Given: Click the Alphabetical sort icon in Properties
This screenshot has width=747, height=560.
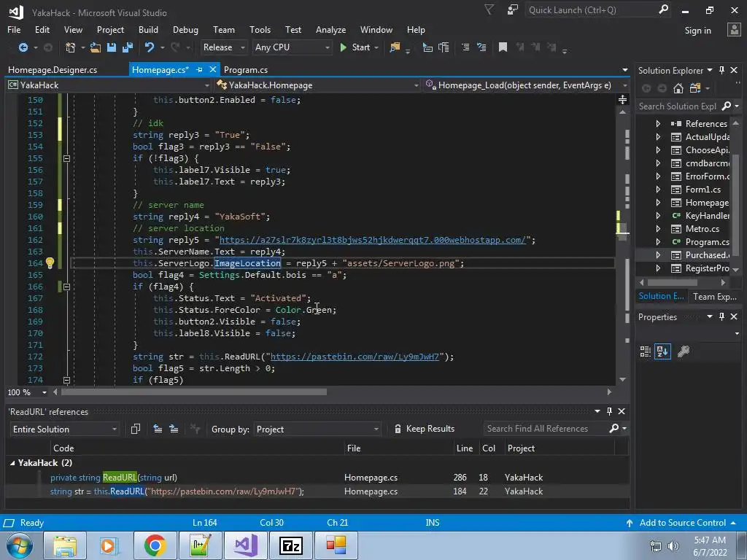Looking at the screenshot, I should [x=662, y=351].
